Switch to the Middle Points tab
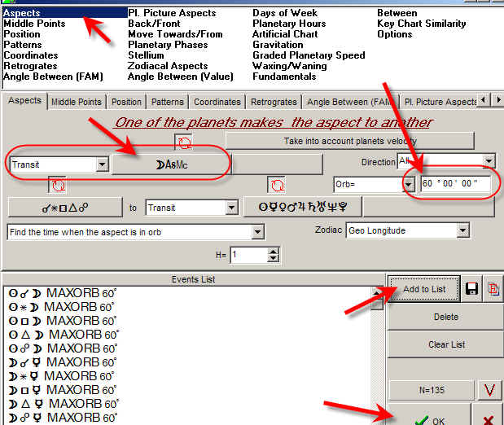 click(77, 102)
